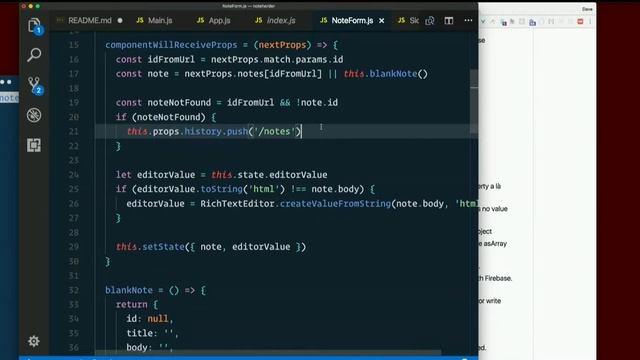Select the NoteForm.js tab
The height and width of the screenshot is (360, 640).
[x=352, y=20]
